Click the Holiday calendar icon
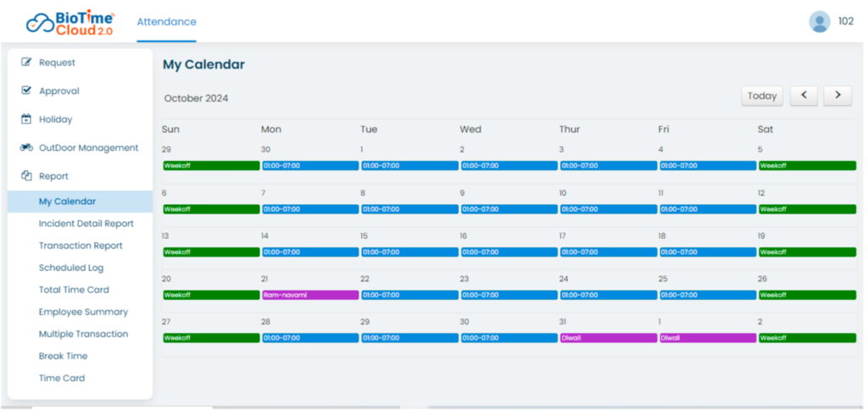 click(26, 119)
